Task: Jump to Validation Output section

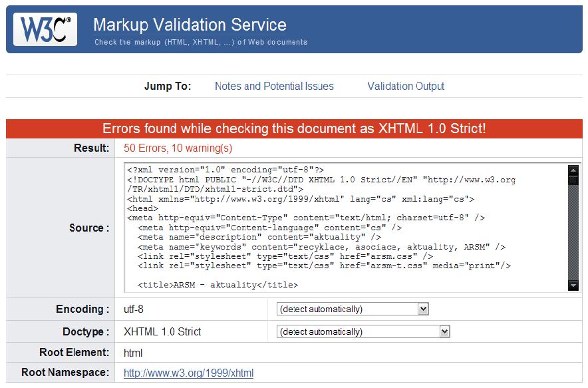Action: [x=406, y=87]
